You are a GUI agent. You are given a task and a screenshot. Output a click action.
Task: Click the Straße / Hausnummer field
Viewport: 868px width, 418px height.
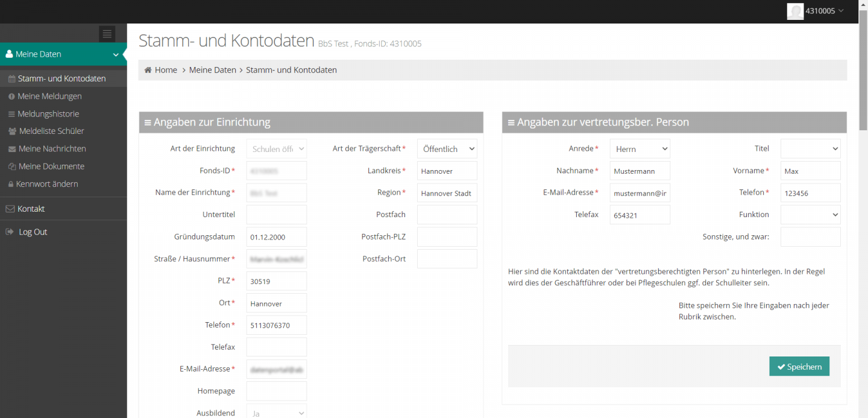click(277, 259)
